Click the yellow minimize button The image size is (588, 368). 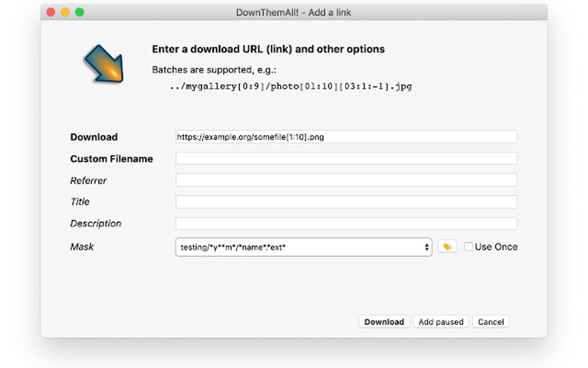65,11
